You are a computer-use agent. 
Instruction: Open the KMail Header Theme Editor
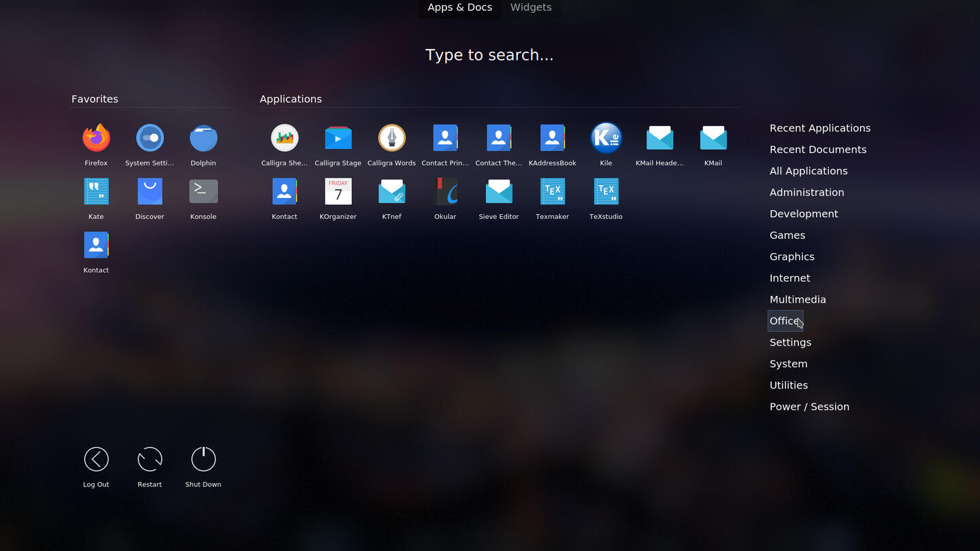(x=659, y=144)
